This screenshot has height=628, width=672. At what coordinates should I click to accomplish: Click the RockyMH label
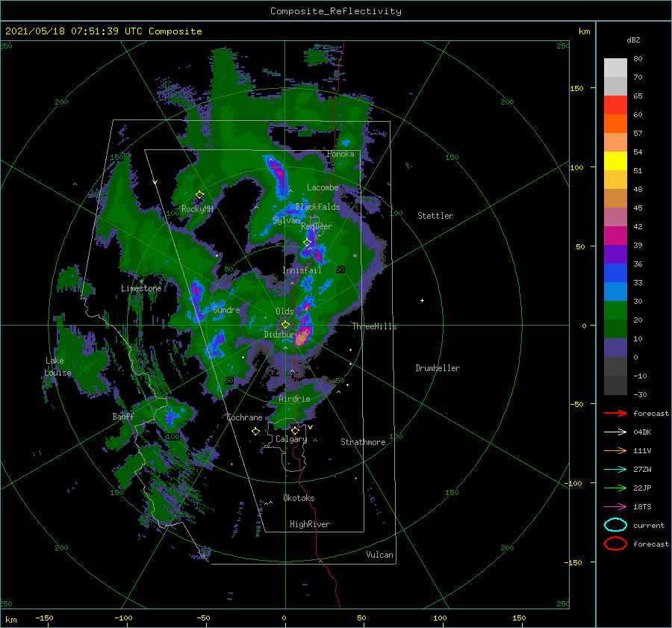197,209
